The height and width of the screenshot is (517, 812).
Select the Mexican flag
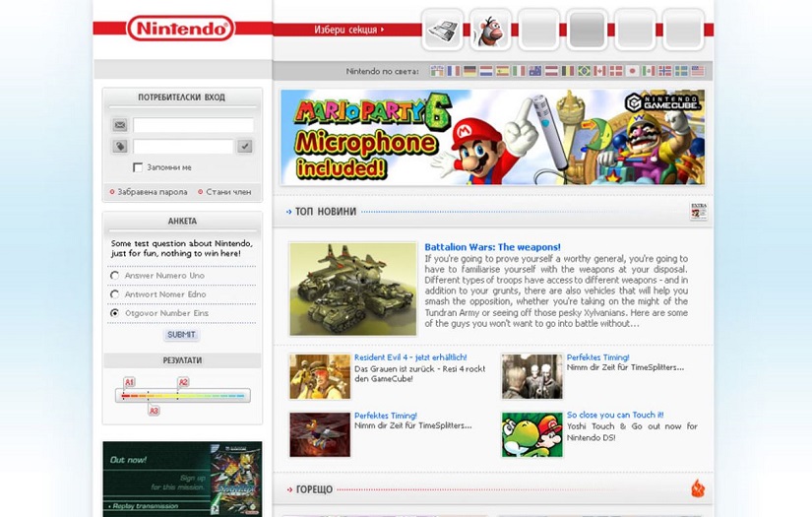pos(649,71)
